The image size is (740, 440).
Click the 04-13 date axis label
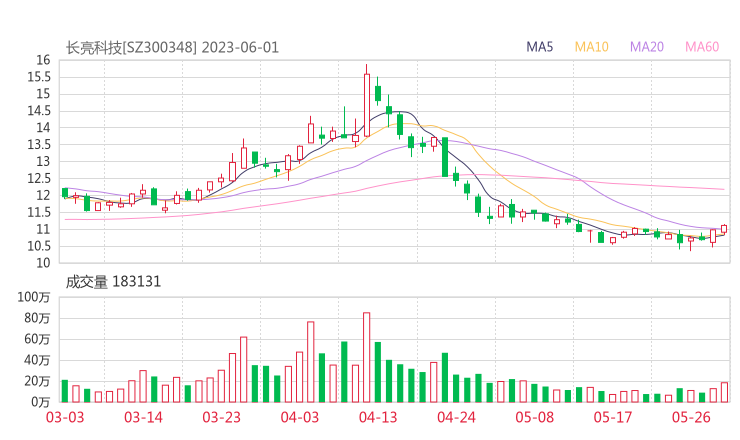[378, 417]
